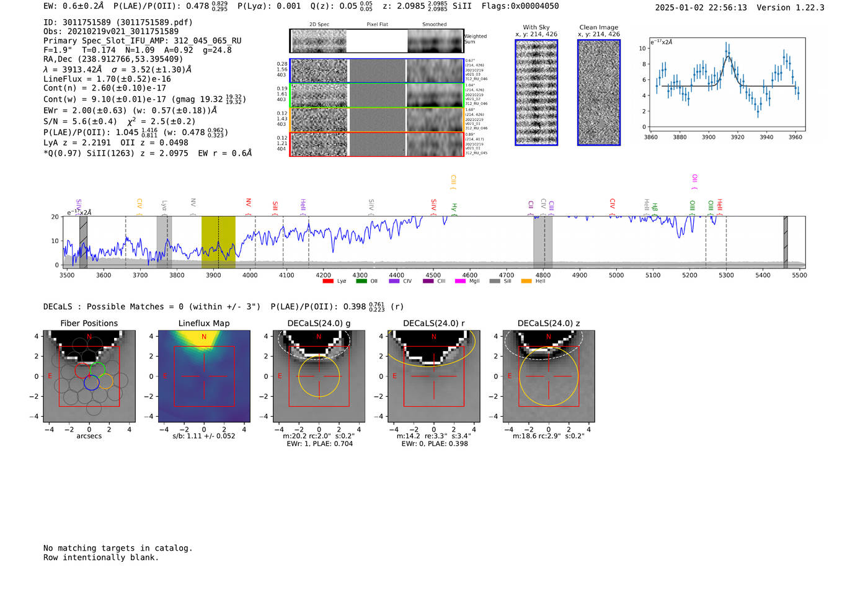This screenshot has height=591, width=868.
Task: Click the 'EWr: 1, PLAE: 0.704' caption
Action: click(319, 444)
